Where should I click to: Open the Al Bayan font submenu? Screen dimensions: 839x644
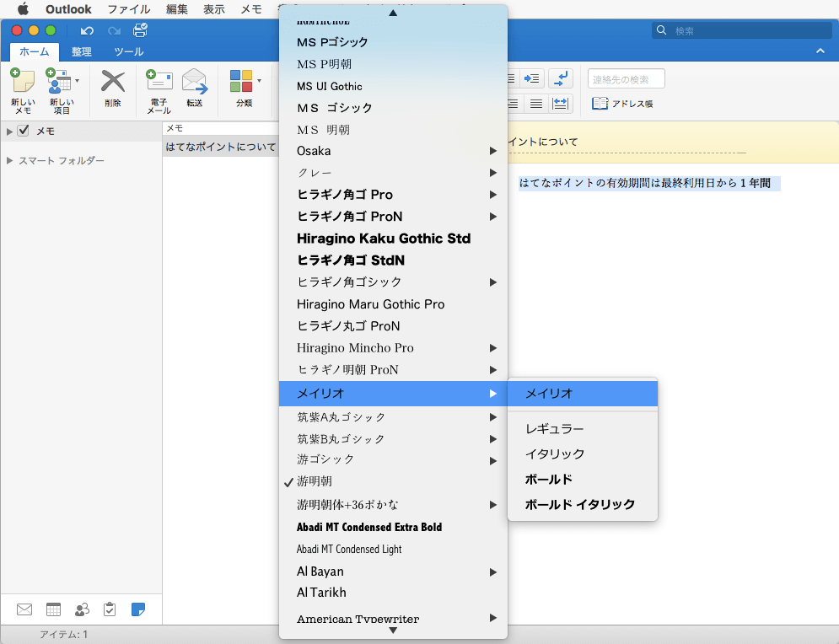point(393,572)
